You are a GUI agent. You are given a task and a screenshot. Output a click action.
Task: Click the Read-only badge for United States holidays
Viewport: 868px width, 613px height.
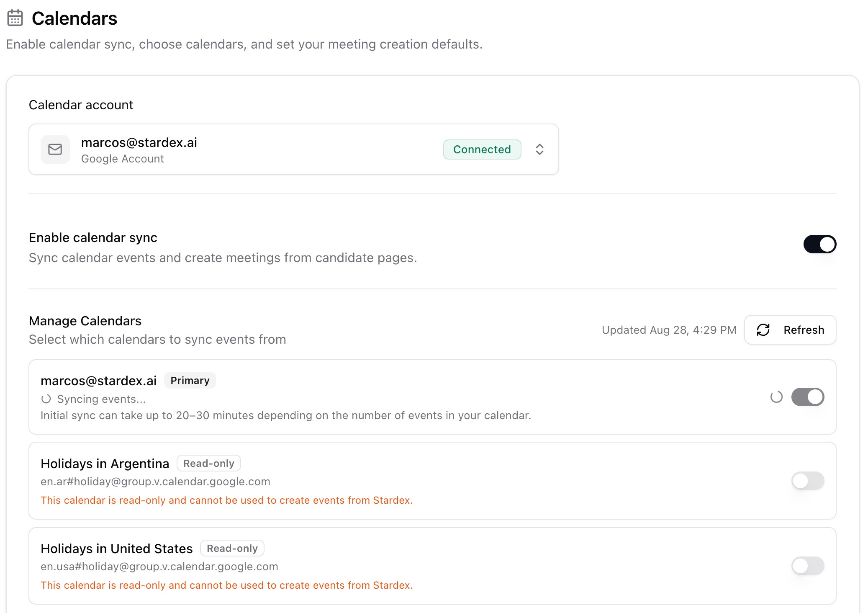point(232,549)
